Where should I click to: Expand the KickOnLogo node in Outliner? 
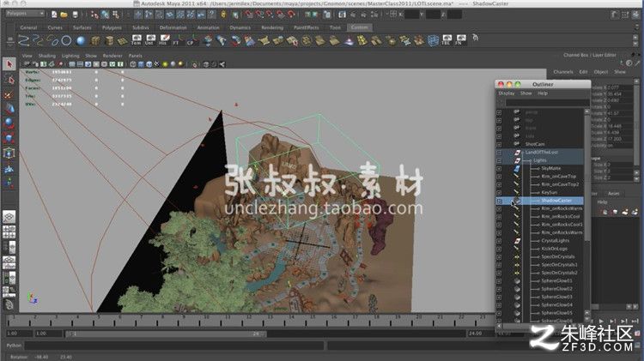point(499,249)
